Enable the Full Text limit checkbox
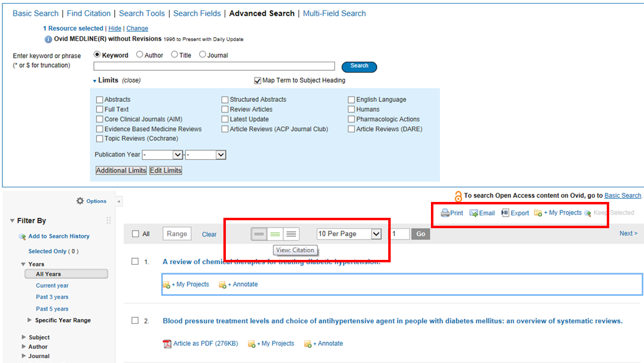The height and width of the screenshot is (363, 644). (x=99, y=110)
